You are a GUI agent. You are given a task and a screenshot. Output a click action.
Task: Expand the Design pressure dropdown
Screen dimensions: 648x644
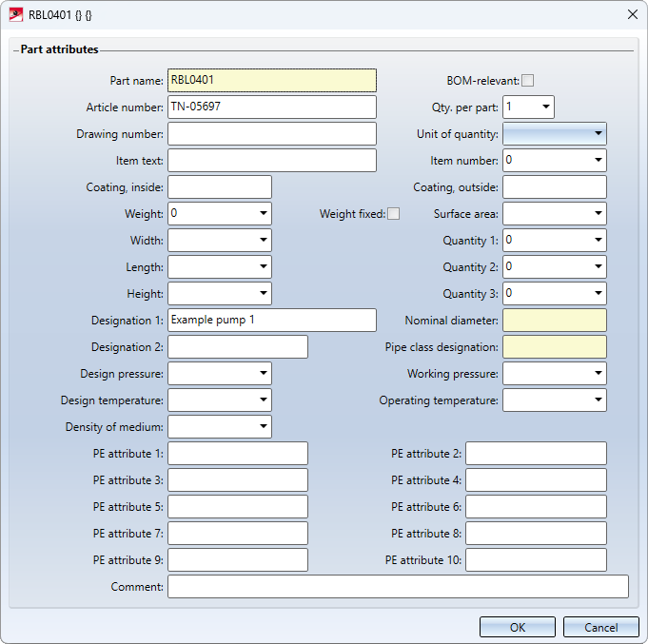point(263,374)
